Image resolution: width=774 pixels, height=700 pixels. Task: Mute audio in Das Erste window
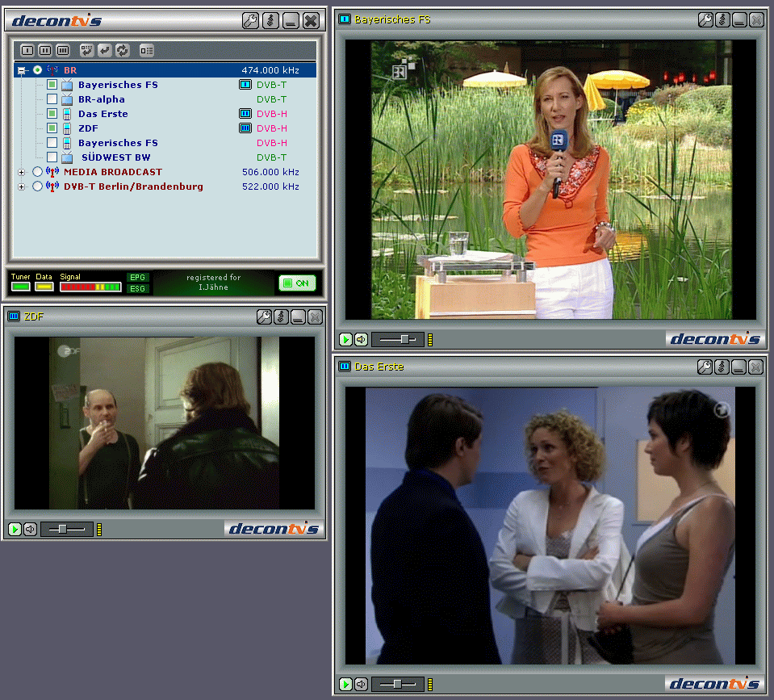tap(362, 684)
